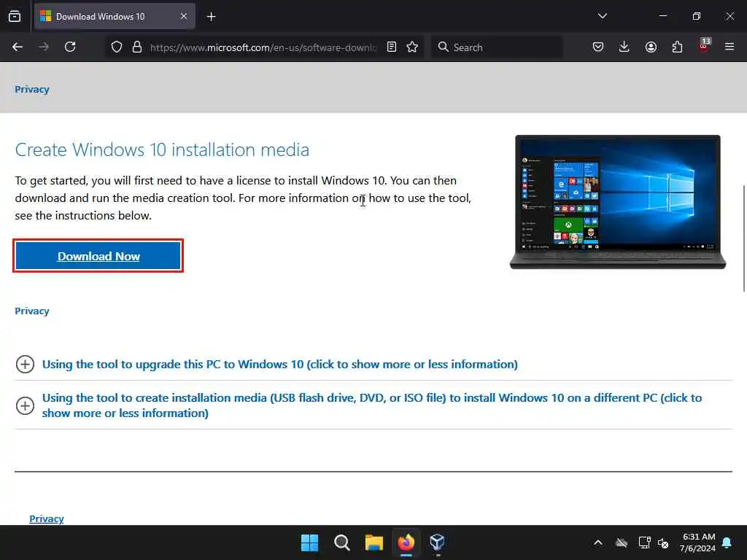The image size is (747, 560).
Task: Expand the upgrade this PC plus icon
Action: pos(25,365)
